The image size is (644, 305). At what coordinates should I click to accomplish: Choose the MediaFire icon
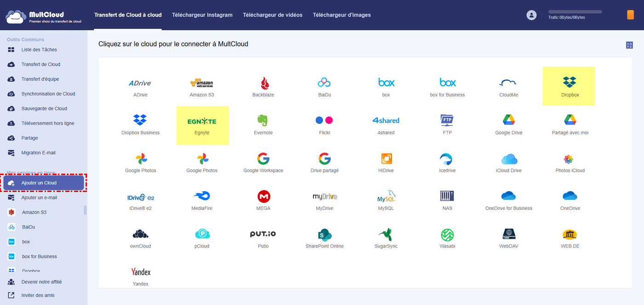pyautogui.click(x=201, y=196)
